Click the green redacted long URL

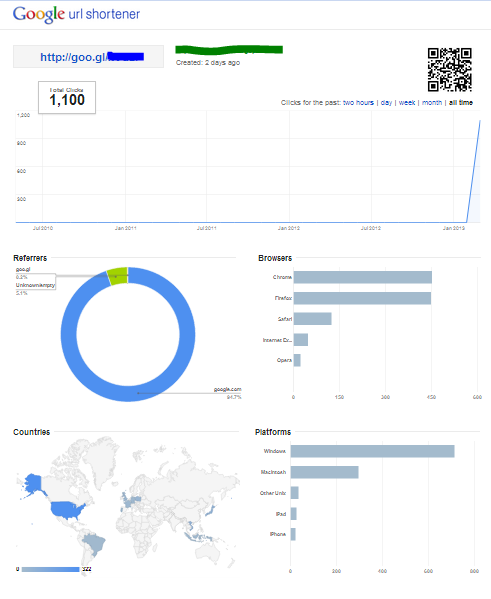click(229, 50)
